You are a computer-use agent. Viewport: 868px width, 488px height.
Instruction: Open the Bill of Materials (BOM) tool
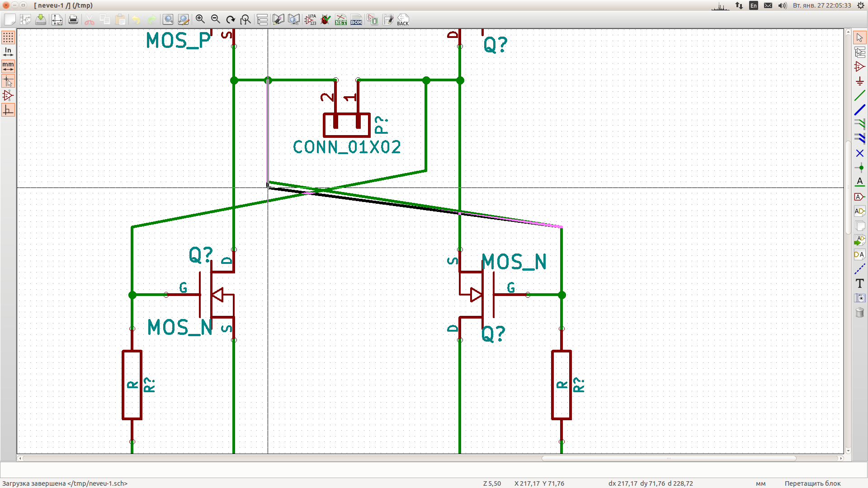356,20
